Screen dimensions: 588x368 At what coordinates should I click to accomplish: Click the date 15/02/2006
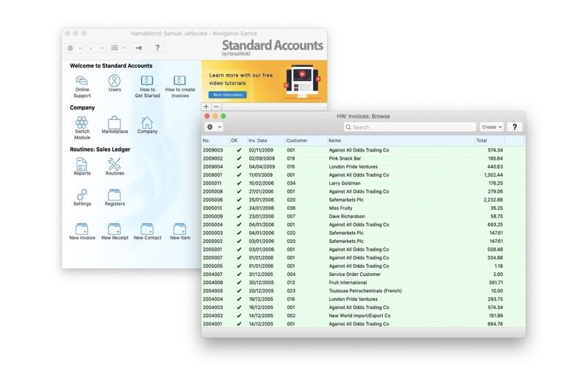(262, 183)
